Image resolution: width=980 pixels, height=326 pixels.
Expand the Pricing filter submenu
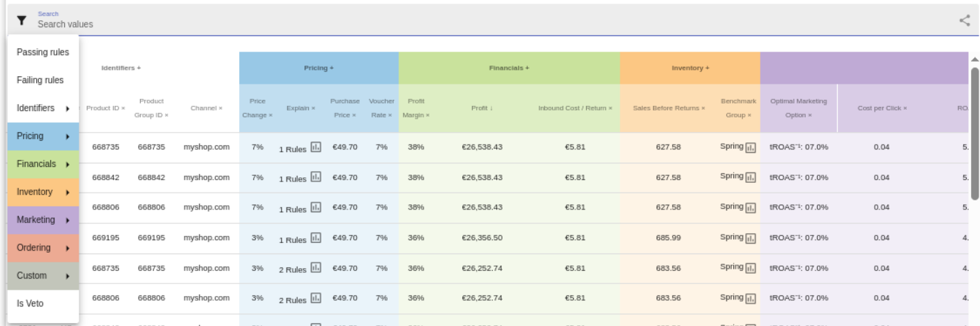[43, 136]
